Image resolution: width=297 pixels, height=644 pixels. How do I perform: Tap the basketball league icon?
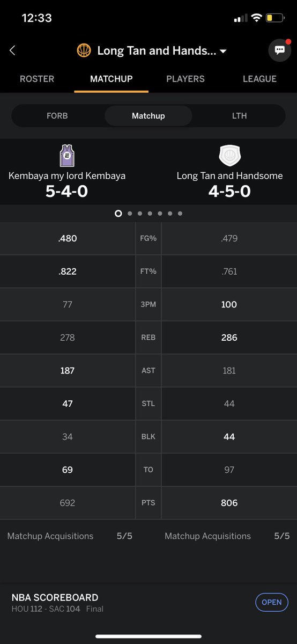pyautogui.click(x=84, y=50)
